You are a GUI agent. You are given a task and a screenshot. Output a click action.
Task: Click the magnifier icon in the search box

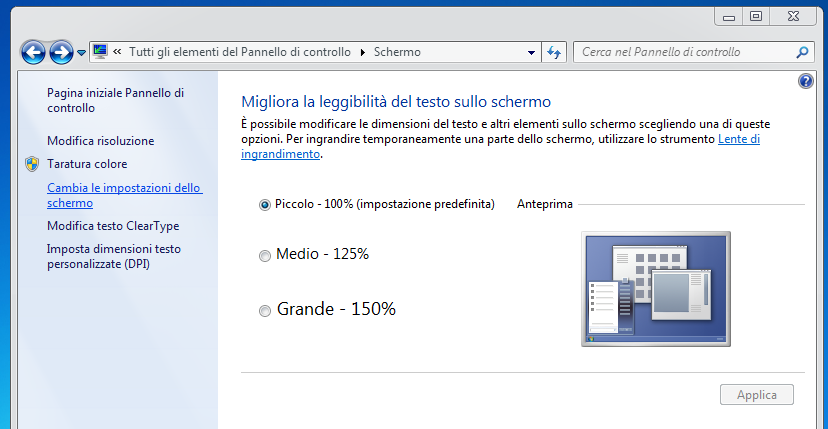(x=802, y=52)
